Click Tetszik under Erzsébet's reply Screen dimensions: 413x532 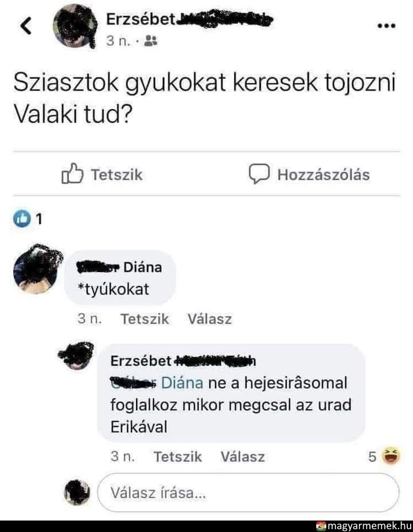click(x=178, y=457)
